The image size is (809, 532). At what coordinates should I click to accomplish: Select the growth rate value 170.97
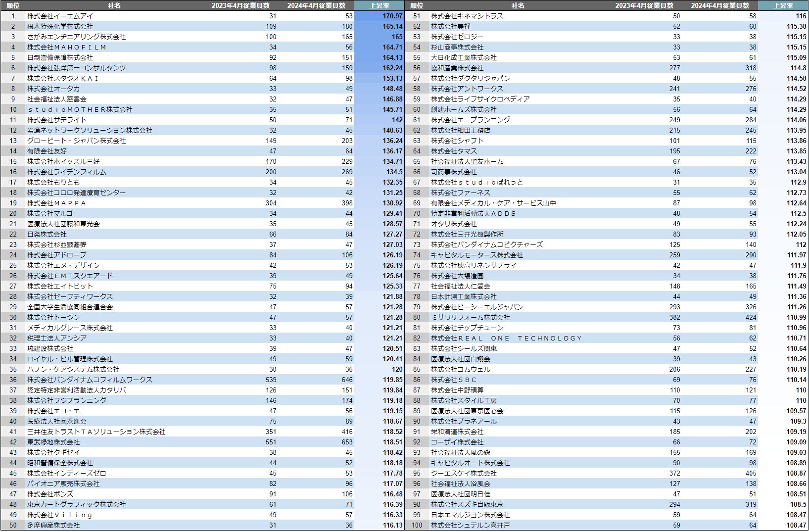[x=392, y=16]
